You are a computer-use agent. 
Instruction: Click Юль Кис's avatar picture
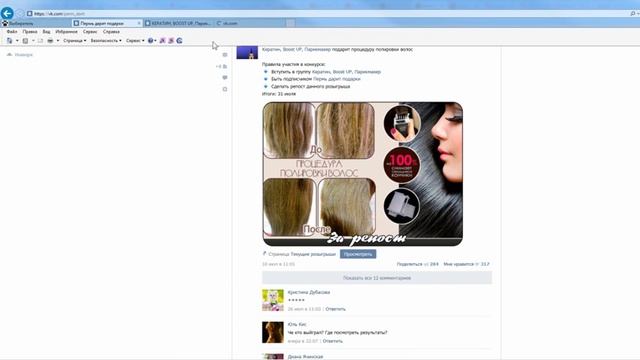pyautogui.click(x=273, y=332)
